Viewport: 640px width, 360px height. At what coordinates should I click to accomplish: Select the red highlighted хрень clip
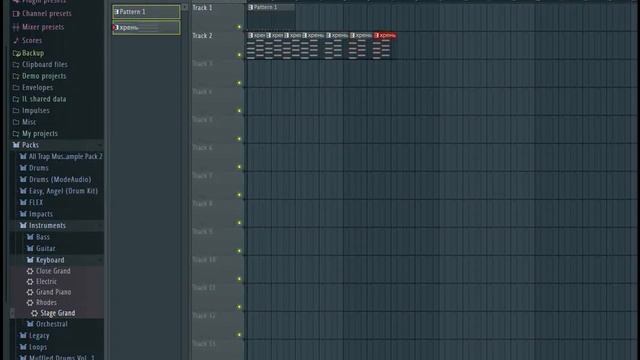tap(385, 36)
